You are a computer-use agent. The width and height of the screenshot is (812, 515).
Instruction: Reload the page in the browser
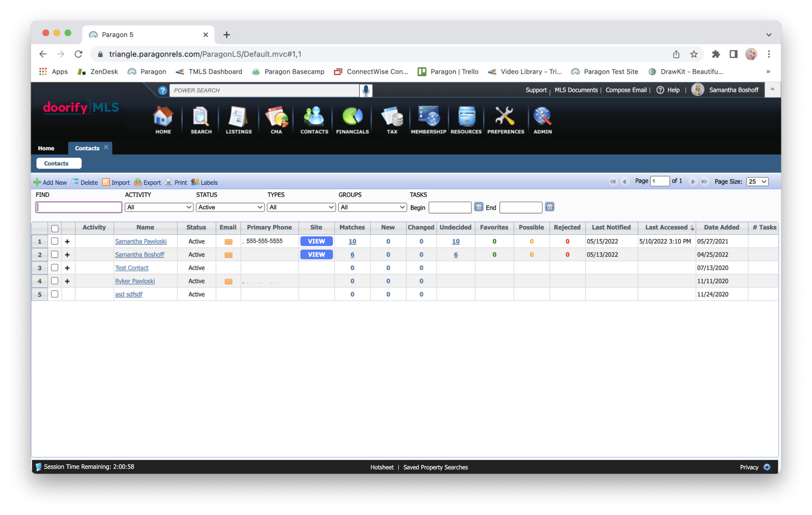tap(79, 54)
